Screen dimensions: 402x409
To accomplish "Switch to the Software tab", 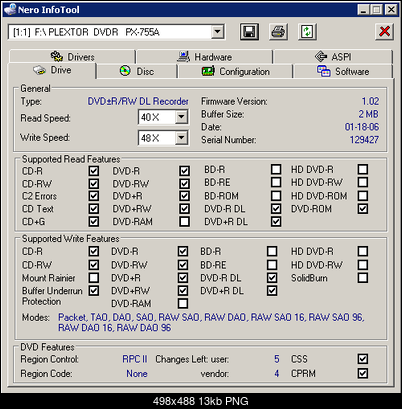I will pos(343,71).
